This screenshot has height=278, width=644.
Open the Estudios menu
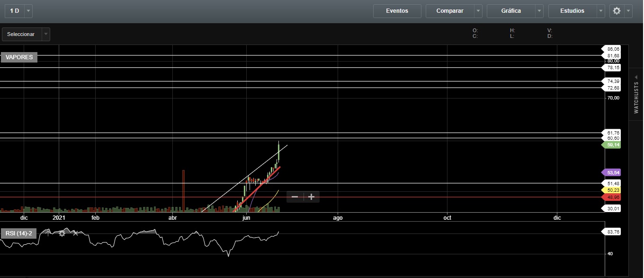pyautogui.click(x=572, y=11)
